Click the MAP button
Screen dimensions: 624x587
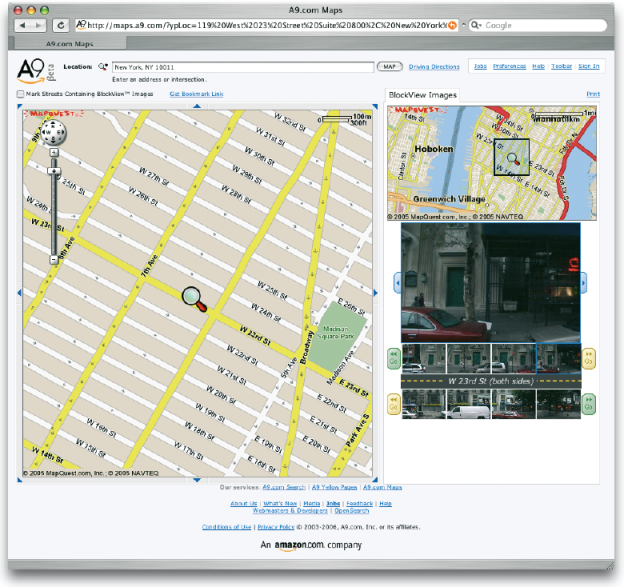coord(390,66)
